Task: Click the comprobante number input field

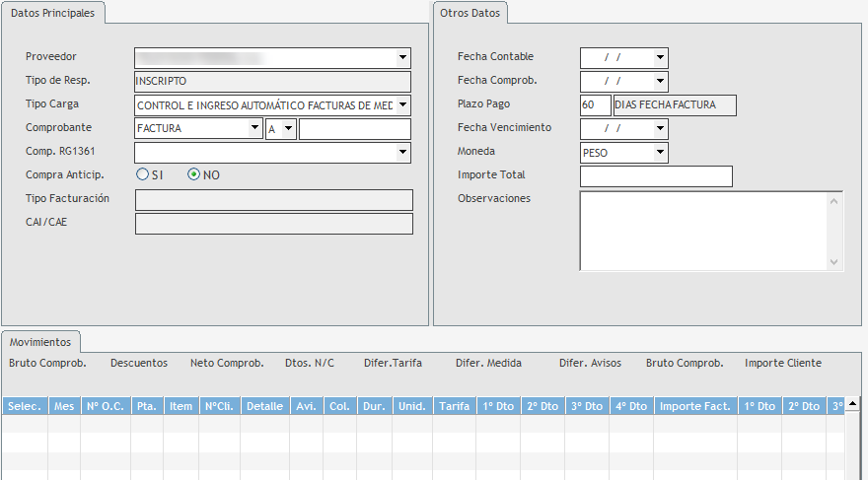Action: pyautogui.click(x=354, y=128)
